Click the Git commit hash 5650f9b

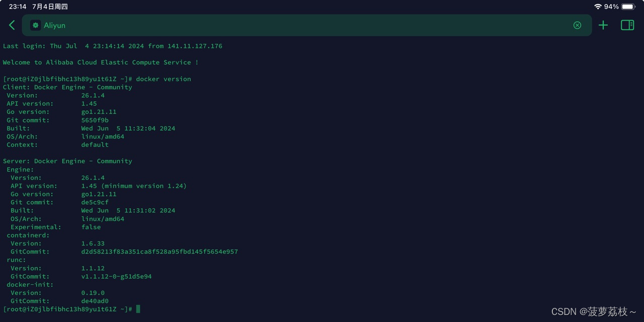(95, 120)
